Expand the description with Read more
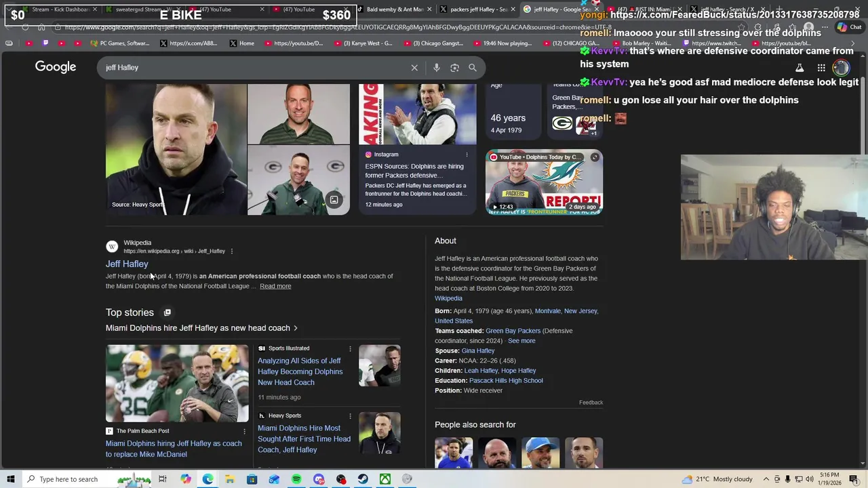Screen dimensions: 868x488 [x=275, y=286]
